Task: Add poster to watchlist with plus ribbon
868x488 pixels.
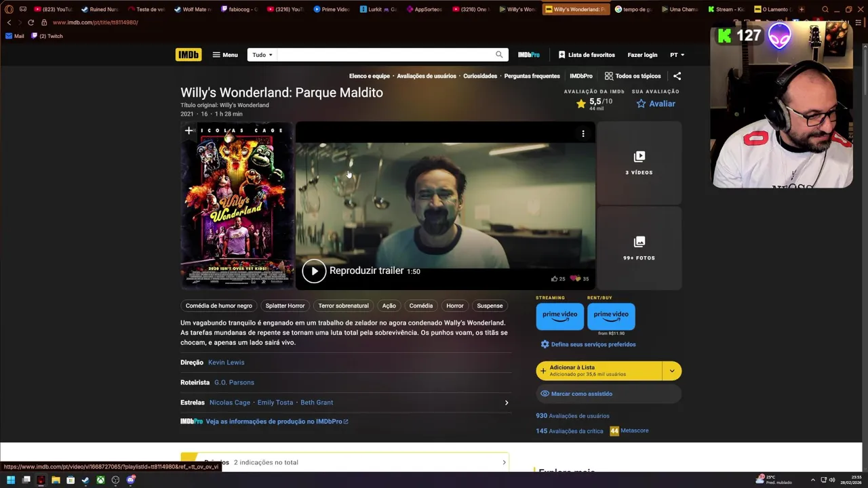Action: (x=189, y=131)
